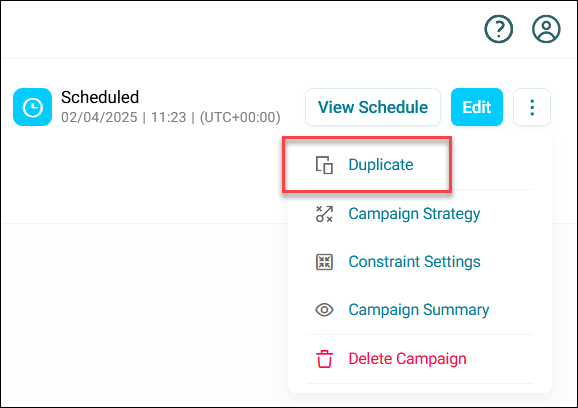This screenshot has width=578, height=408.
Task: Click the View Schedule button
Action: tap(373, 107)
